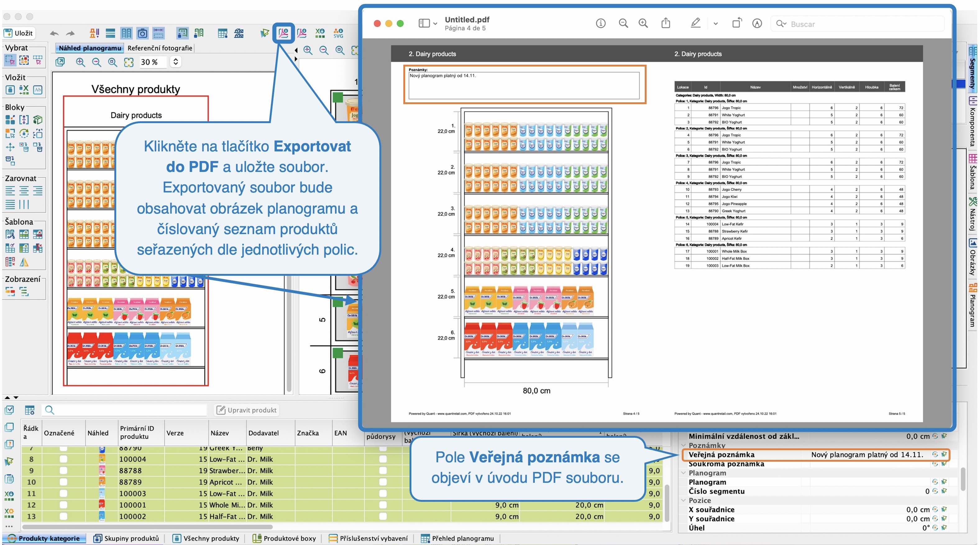980x545 pixels.
Task: Click the Buscar search field in PDF window
Action: 858,24
